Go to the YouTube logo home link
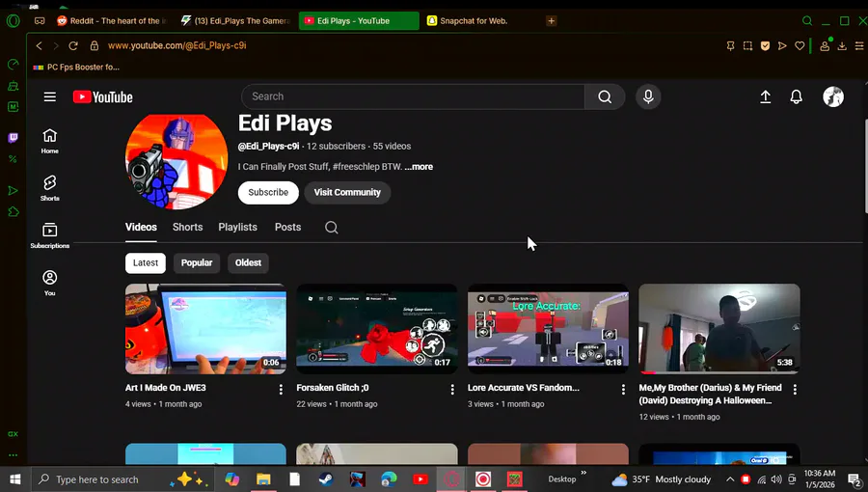Viewport: 868px width, 492px height. pyautogui.click(x=103, y=96)
